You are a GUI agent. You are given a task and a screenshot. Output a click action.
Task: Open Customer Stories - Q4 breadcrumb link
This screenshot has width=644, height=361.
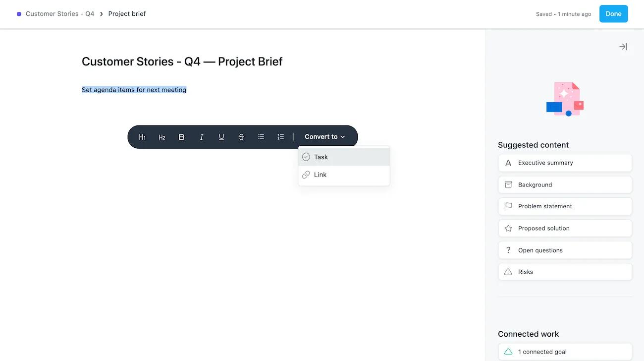[60, 14]
